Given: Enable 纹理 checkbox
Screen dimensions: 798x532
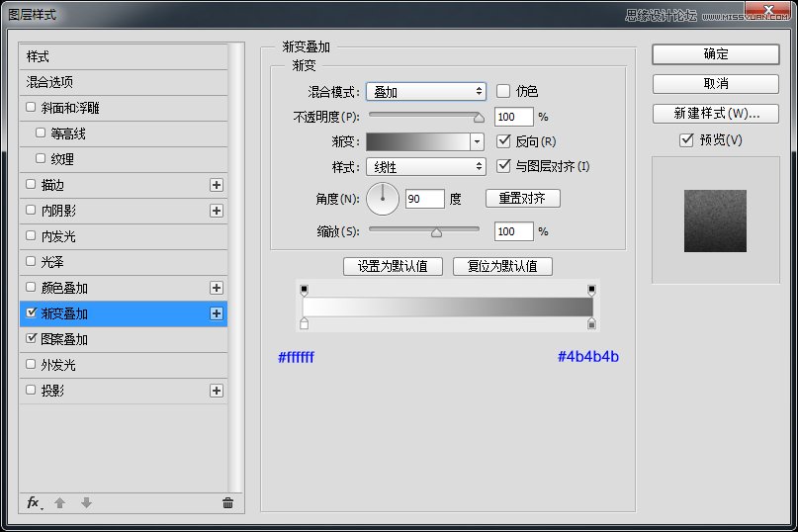Looking at the screenshot, I should [x=41, y=159].
